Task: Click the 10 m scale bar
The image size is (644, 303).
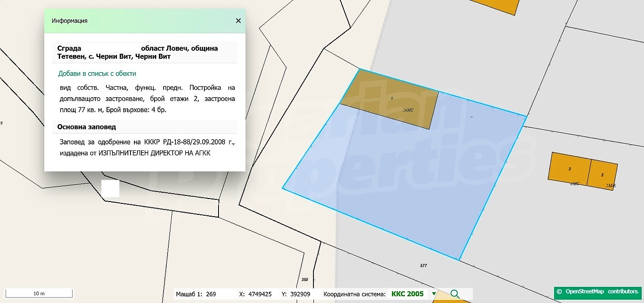Action: pos(39,294)
